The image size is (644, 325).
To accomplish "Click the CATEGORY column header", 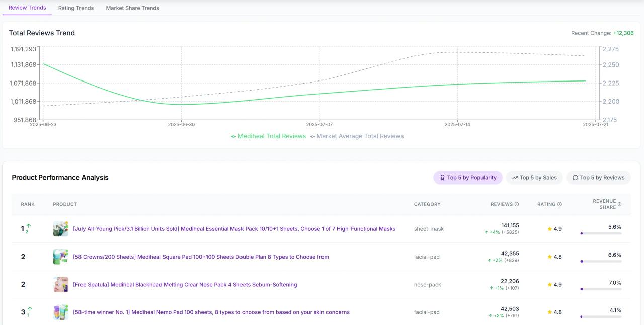I will pos(427,204).
